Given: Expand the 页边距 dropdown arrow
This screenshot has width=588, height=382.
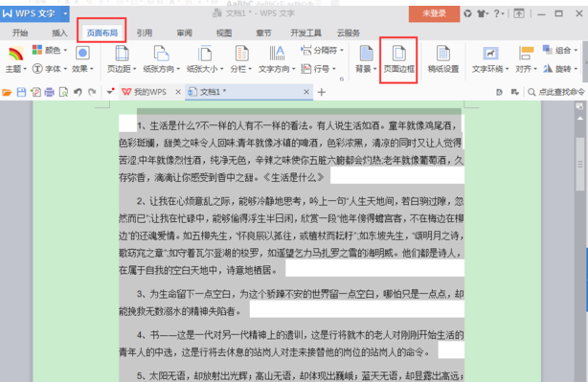Looking at the screenshot, I should (x=134, y=69).
